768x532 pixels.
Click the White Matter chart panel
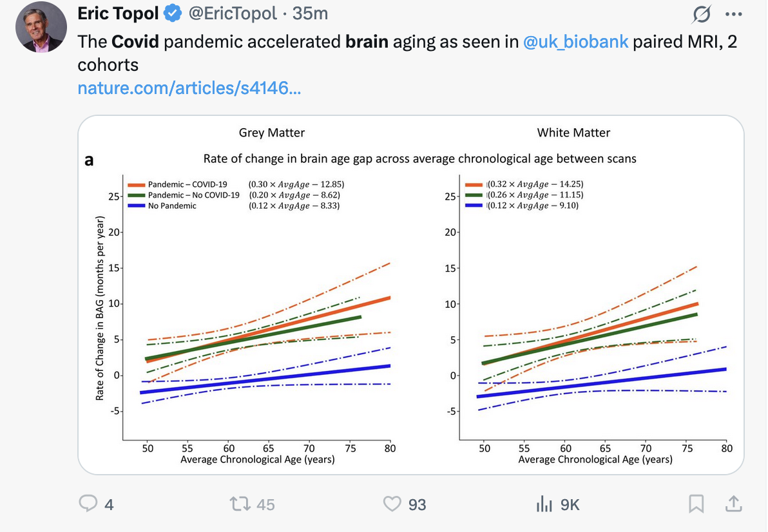[x=593, y=309]
